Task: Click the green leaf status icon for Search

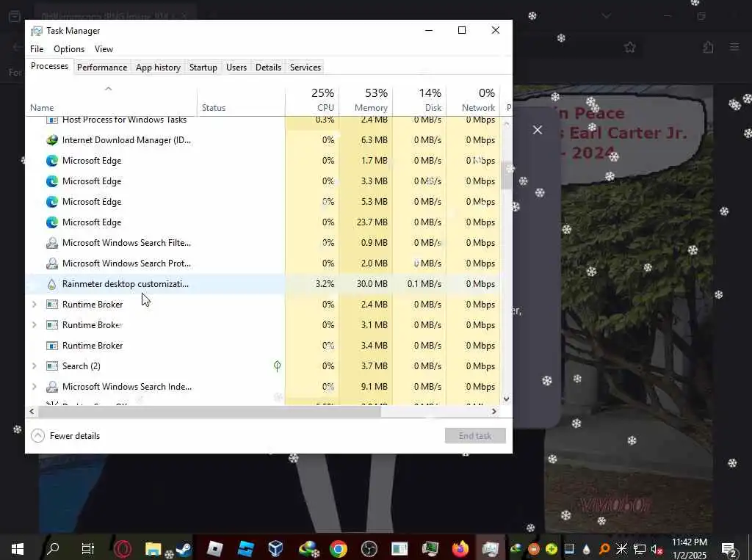Action: (277, 366)
